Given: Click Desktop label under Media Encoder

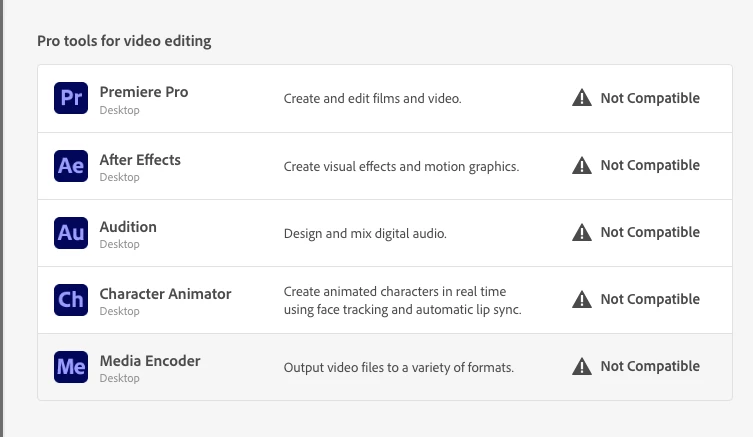Looking at the screenshot, I should tap(120, 378).
